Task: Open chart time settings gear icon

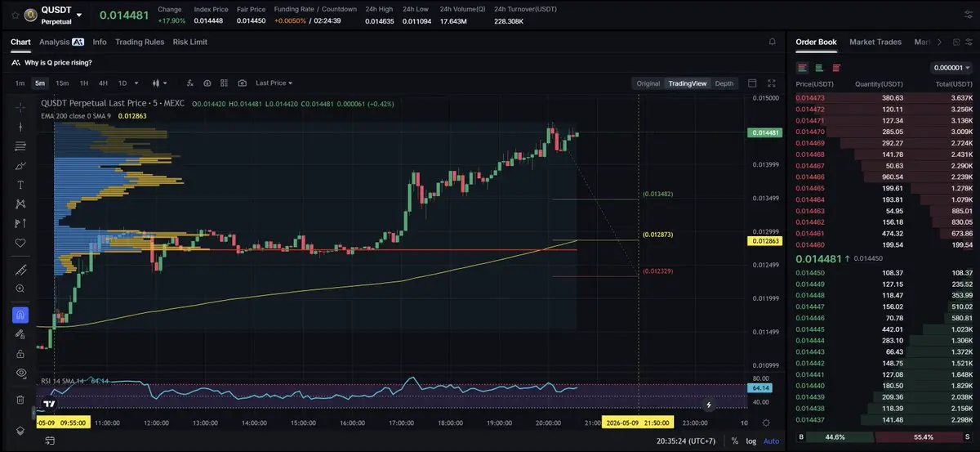Action: tap(765, 423)
